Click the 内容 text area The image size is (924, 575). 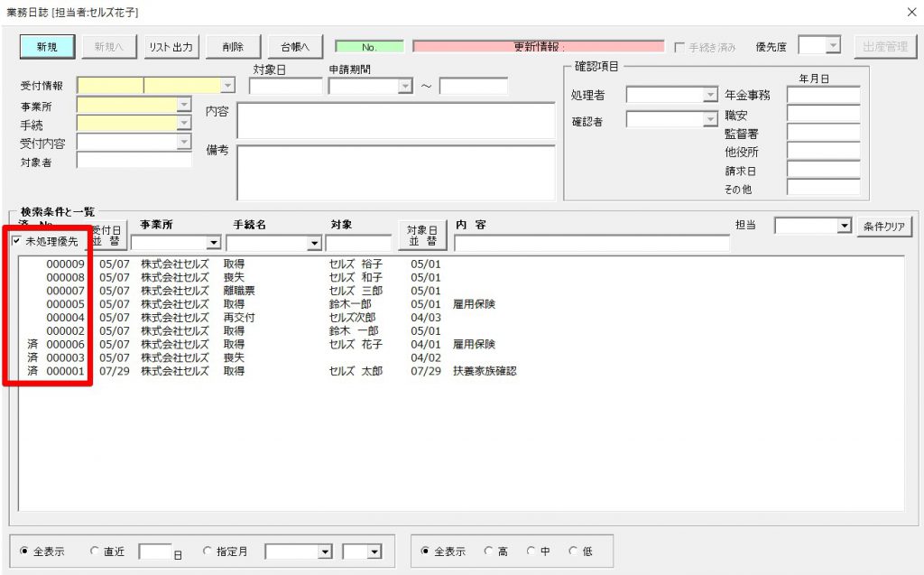(x=396, y=120)
